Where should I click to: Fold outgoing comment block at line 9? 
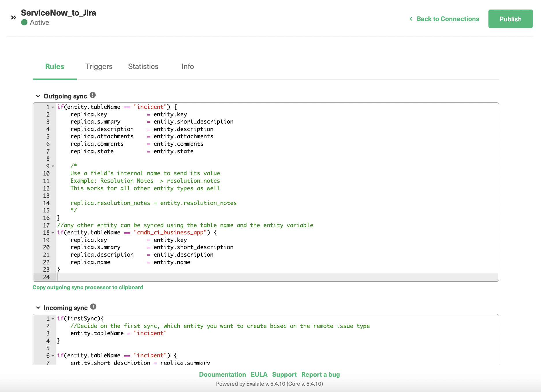53,166
